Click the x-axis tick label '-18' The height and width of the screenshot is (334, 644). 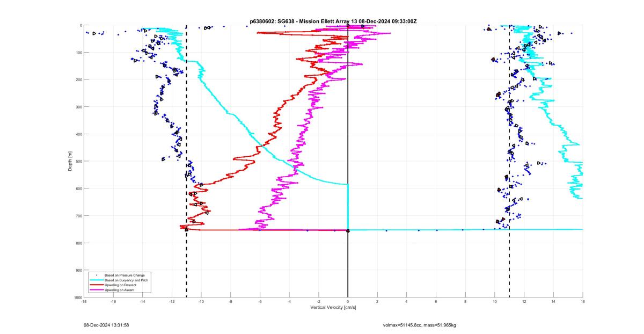click(x=83, y=301)
